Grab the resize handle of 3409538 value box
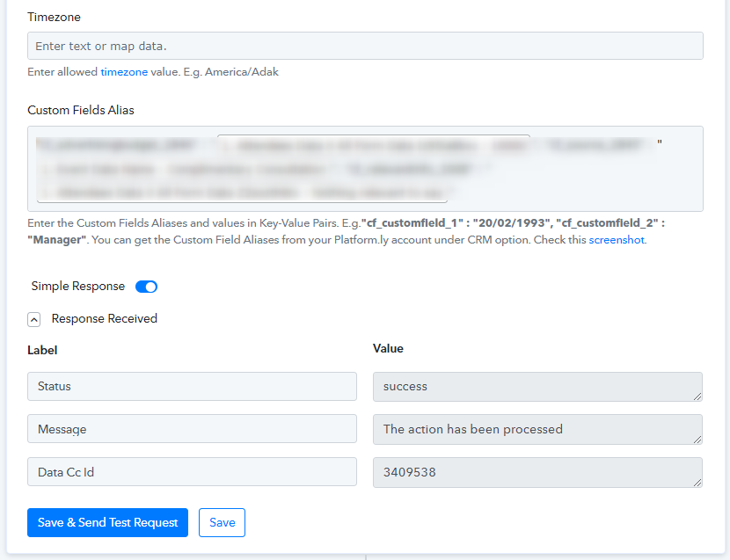This screenshot has width=730, height=560. pos(697,483)
